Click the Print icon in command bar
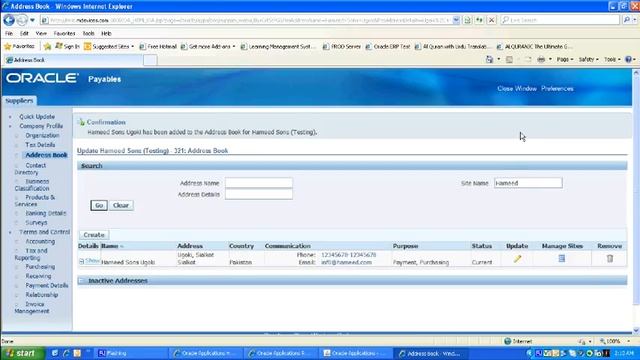Viewport: 640px width, 360px height. click(541, 60)
